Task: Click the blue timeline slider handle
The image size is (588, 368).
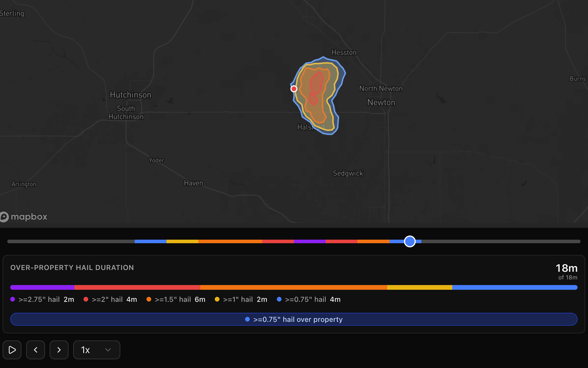Action: (410, 241)
